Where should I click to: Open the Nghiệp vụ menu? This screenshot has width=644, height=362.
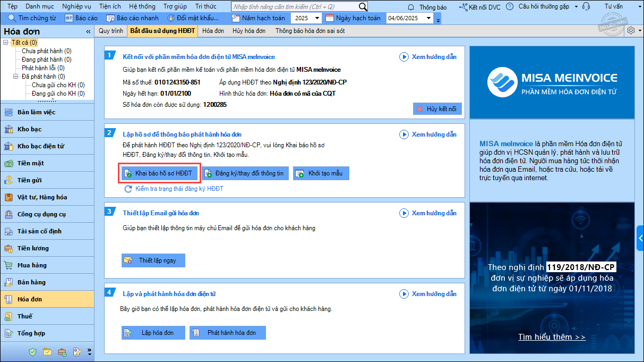point(76,6)
